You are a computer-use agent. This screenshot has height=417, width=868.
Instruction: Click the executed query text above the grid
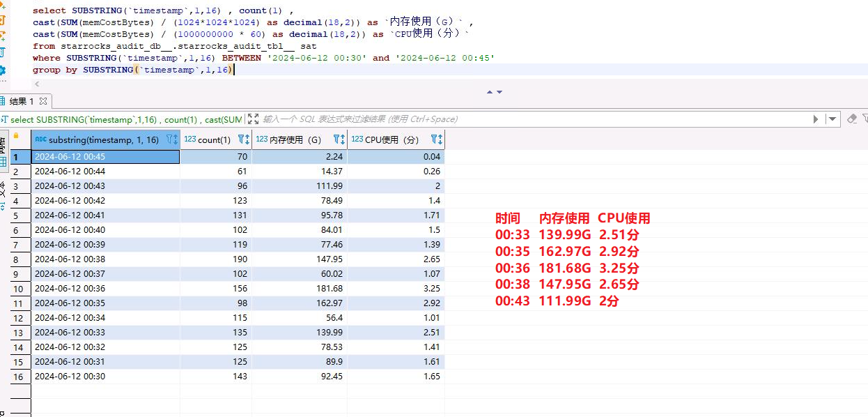pyautogui.click(x=125, y=120)
